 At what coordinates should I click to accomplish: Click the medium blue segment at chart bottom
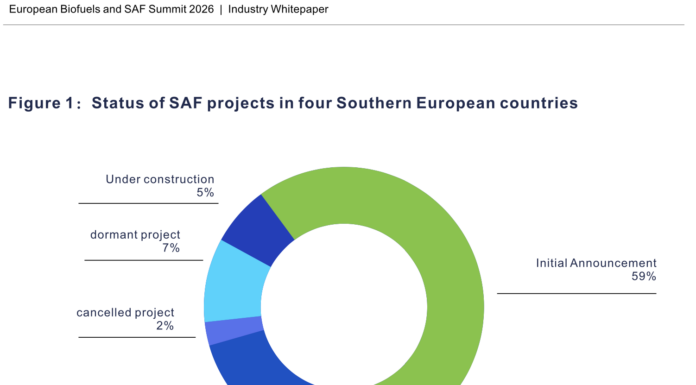pyautogui.click(x=253, y=364)
